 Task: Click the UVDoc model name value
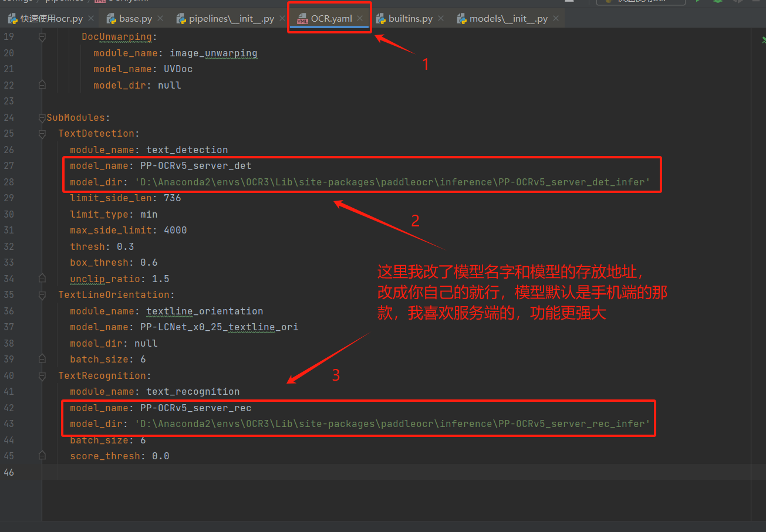pyautogui.click(x=178, y=69)
